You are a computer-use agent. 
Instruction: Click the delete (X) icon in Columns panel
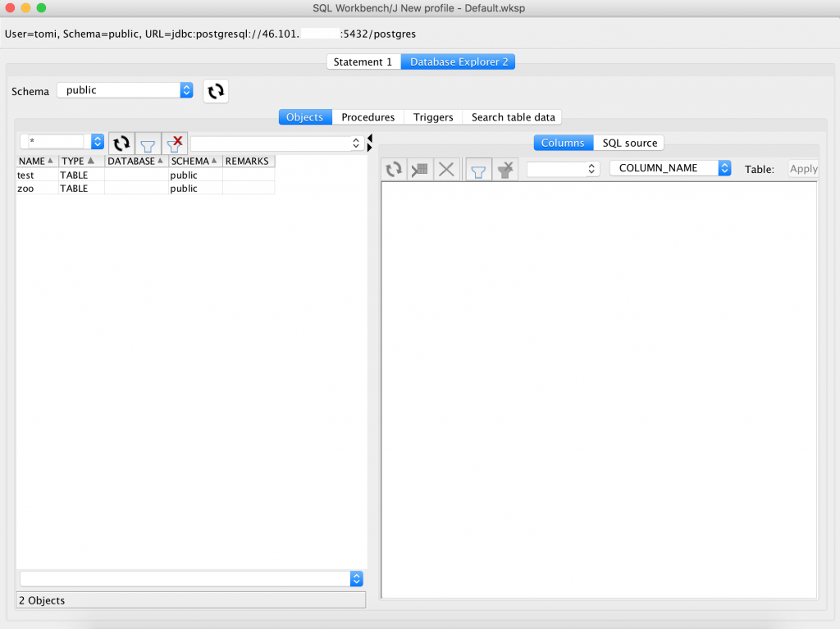click(445, 169)
